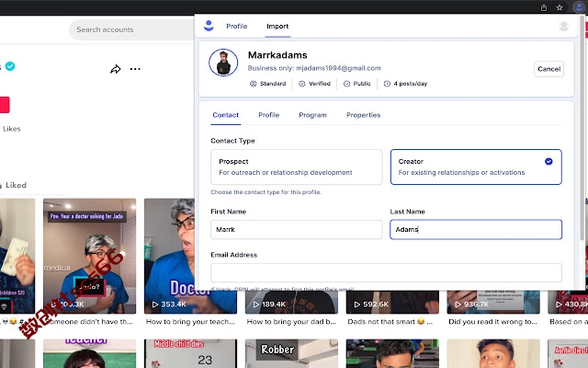Click the TikTok share arrow icon
The image size is (588, 368).
(x=115, y=69)
